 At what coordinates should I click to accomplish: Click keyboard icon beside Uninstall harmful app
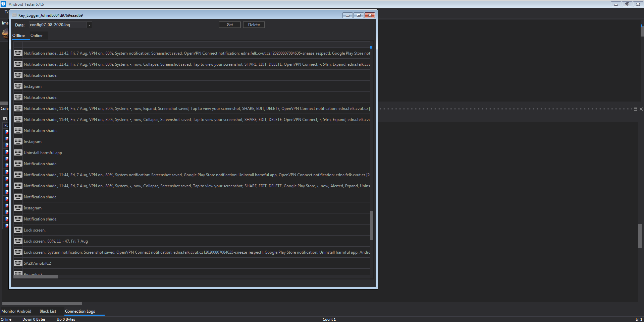point(18,152)
